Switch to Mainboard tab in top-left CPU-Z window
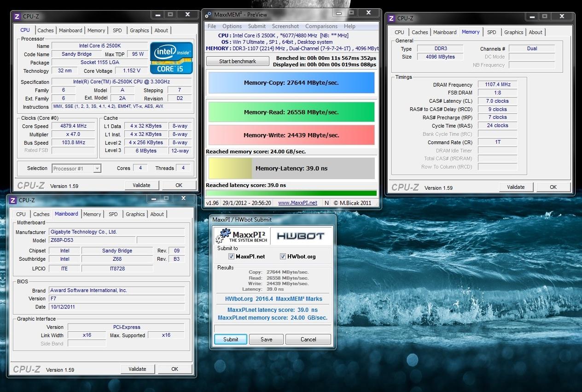Image resolution: width=582 pixels, height=392 pixels. [70, 30]
